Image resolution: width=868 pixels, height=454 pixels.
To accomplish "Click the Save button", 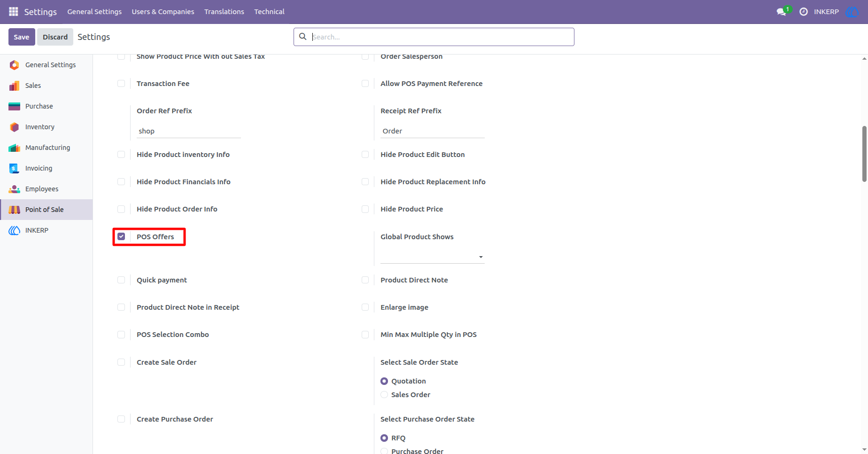I will click(x=22, y=37).
